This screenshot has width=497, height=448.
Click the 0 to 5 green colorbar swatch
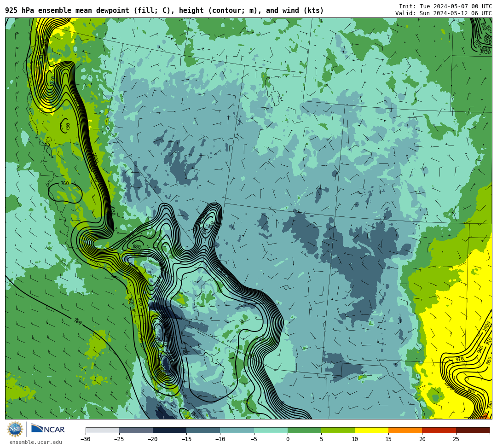coord(304,430)
